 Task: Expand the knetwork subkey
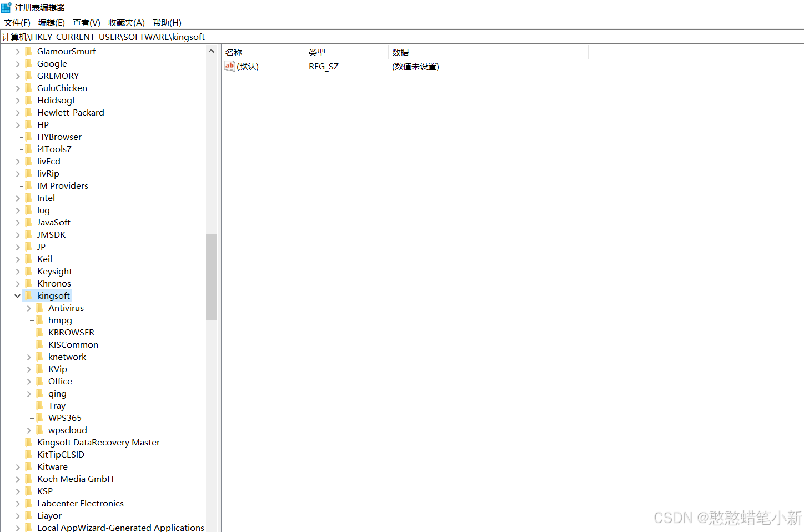click(x=29, y=357)
